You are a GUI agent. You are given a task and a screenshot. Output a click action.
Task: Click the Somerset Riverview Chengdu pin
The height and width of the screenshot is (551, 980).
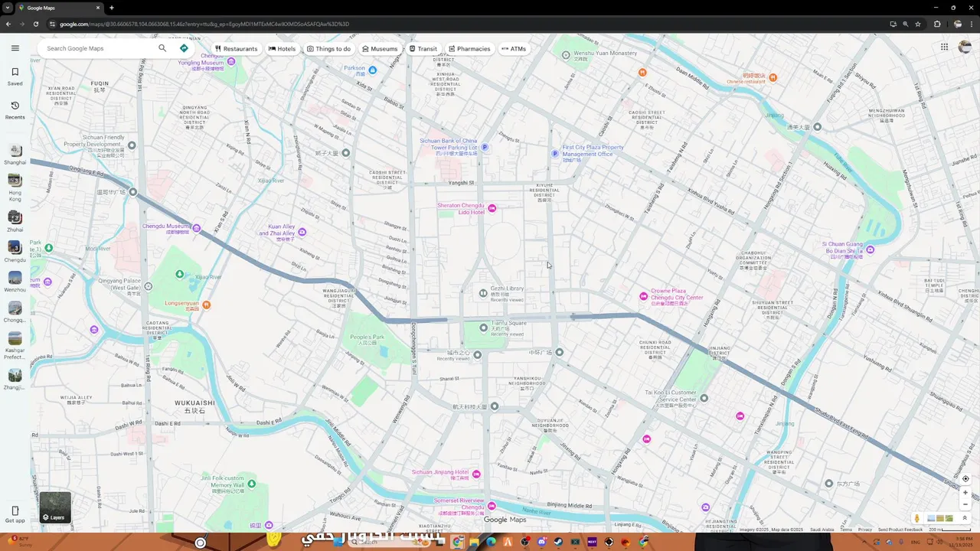(492, 506)
